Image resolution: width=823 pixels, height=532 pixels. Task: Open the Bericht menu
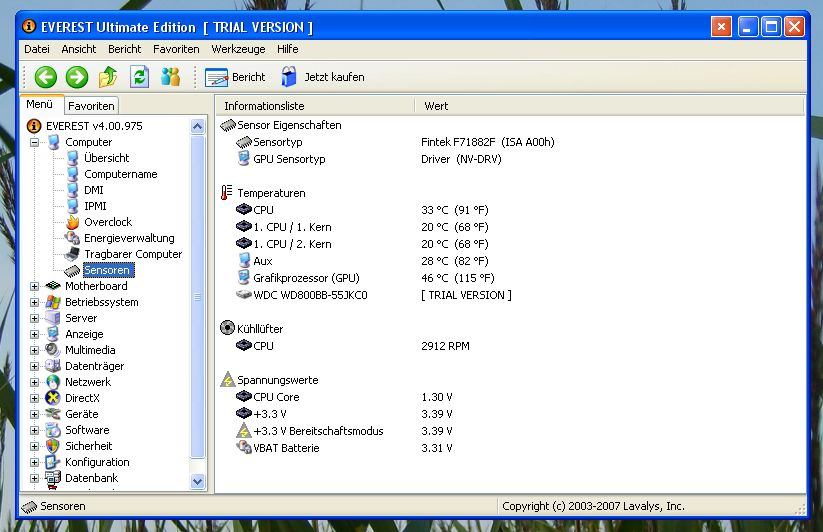coord(124,49)
